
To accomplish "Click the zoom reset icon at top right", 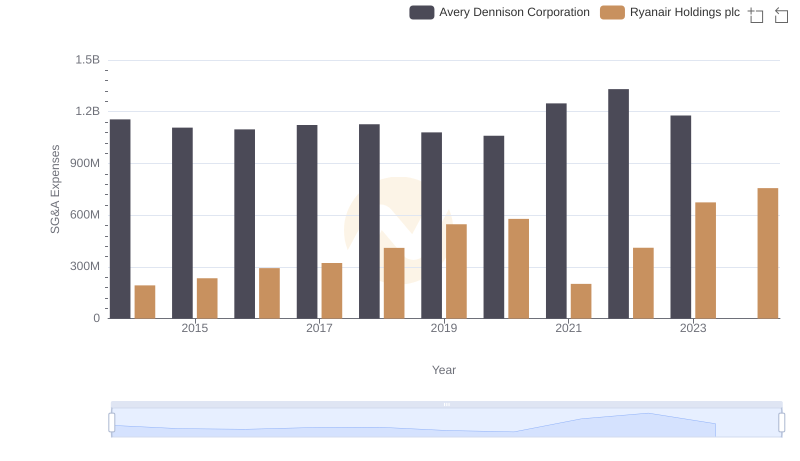I will [x=781, y=15].
